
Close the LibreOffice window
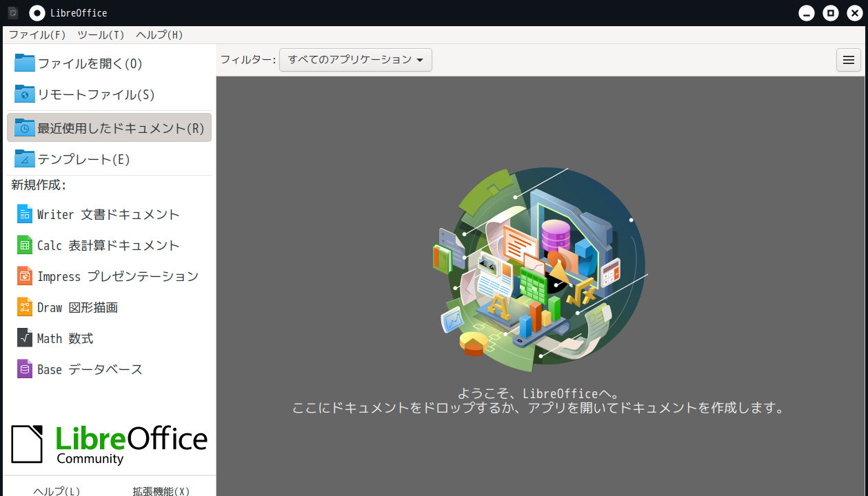pos(855,13)
